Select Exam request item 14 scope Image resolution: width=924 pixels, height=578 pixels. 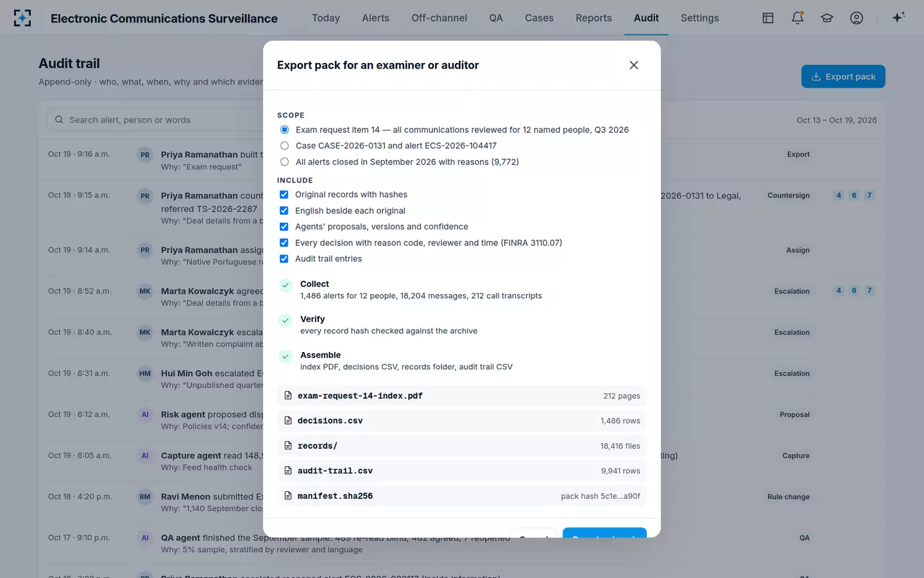click(284, 130)
